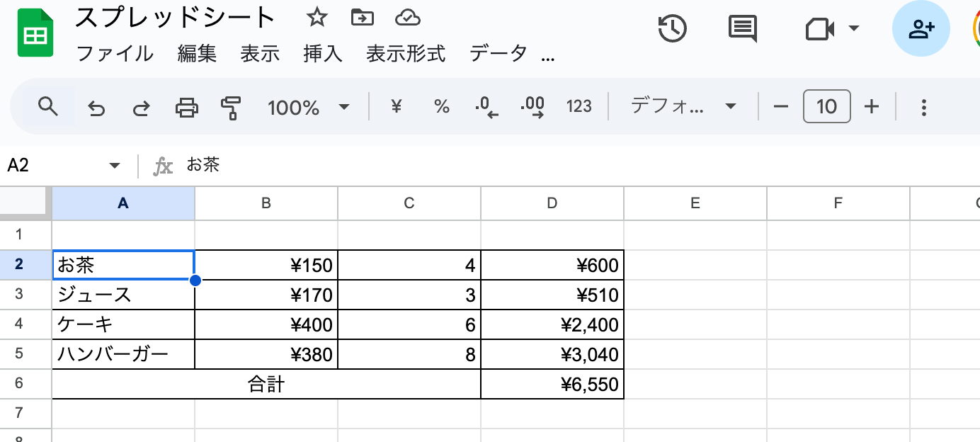
Task: Activate the paint format roller
Action: [231, 108]
